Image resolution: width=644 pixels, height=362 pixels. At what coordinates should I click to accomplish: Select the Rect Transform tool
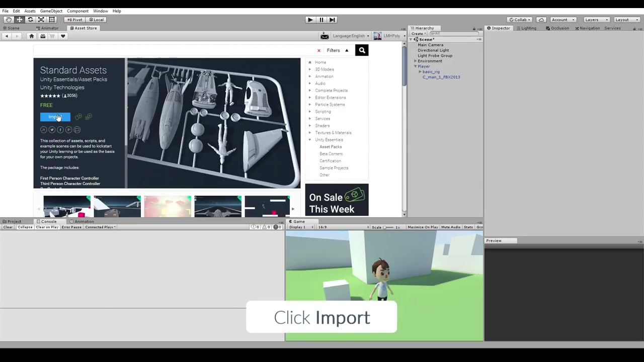52,20
